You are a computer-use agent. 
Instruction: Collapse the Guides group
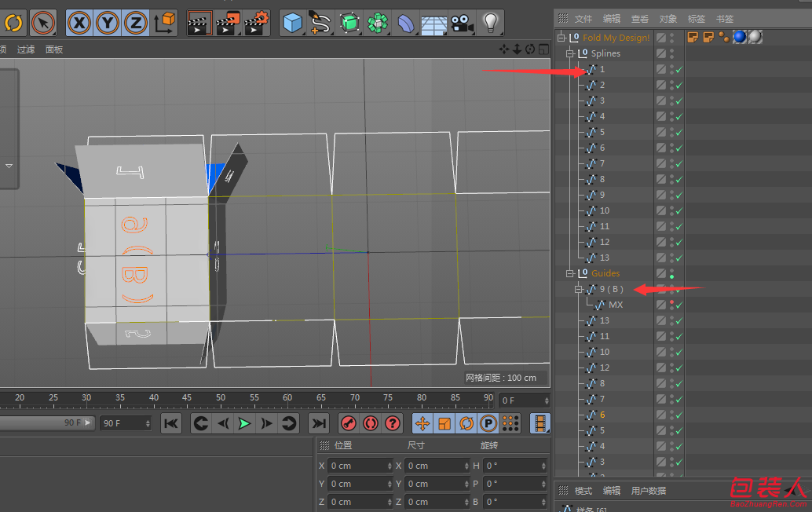[569, 273]
